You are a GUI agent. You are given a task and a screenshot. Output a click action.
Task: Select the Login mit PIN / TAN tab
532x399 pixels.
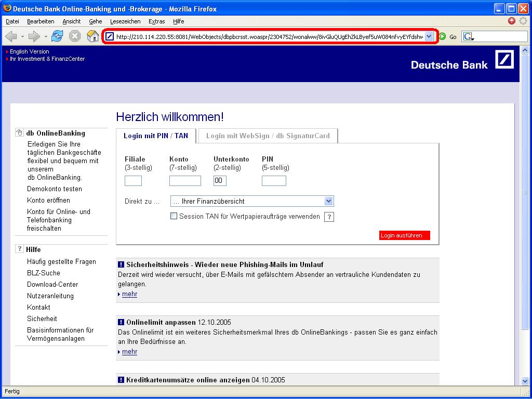click(156, 136)
